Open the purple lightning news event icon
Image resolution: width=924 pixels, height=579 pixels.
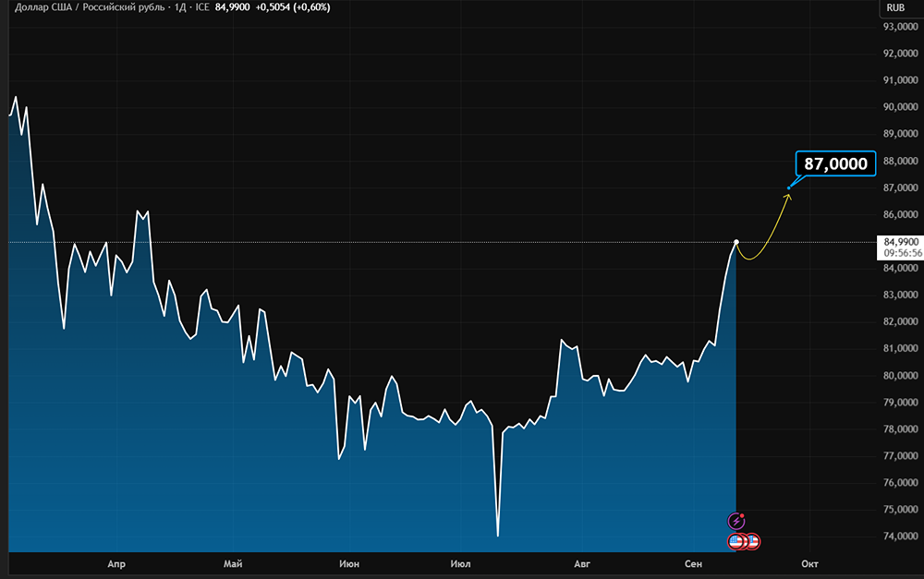(736, 521)
